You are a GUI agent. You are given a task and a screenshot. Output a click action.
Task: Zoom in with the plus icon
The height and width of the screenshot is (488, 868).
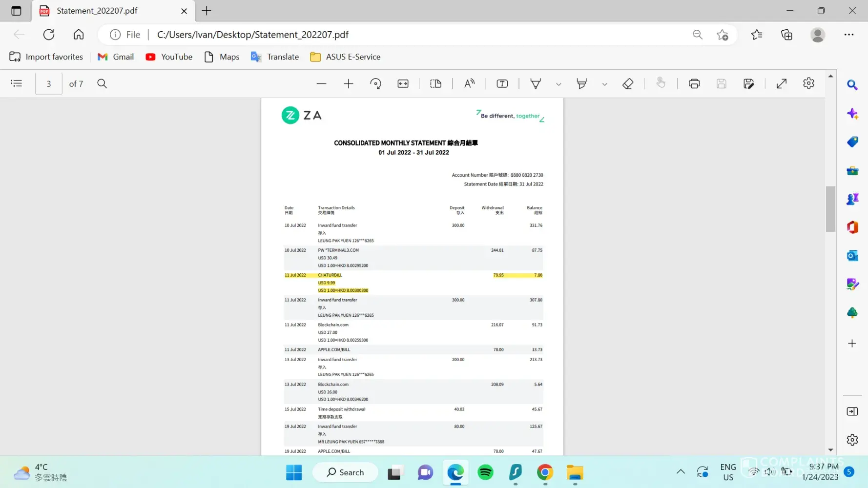click(x=348, y=84)
